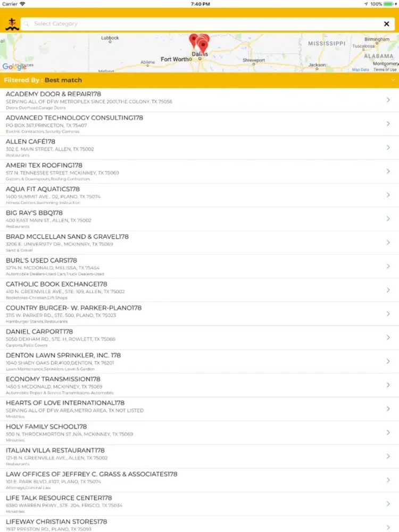
Task: Open Denton Lawn Sprinkler chevron arrow
Action: pyautogui.click(x=388, y=361)
